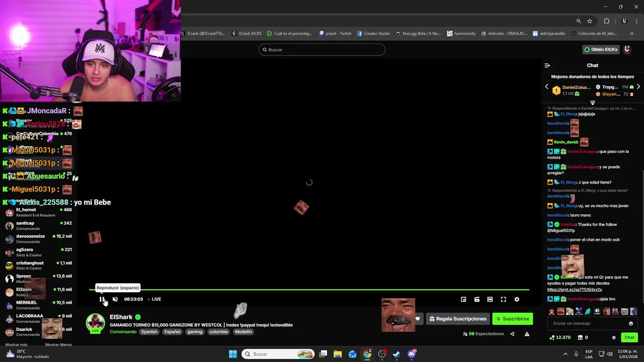Viewport: 644px width, 362px height.
Task: Open MERNUEL channel in the sidebar
Action: point(39,305)
